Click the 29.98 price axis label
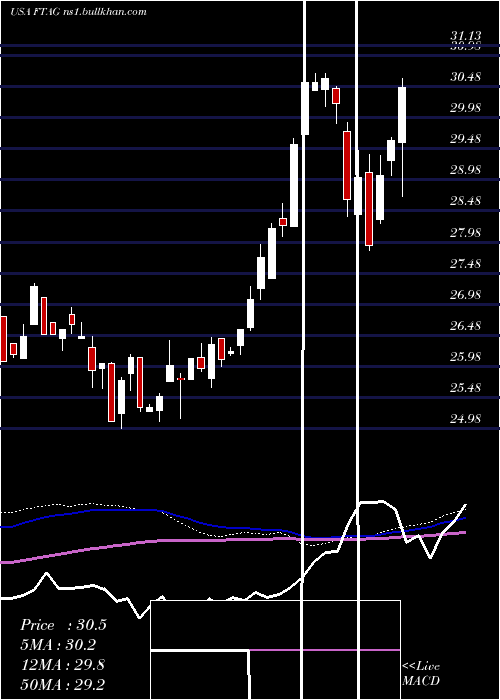500x700 pixels. pos(465,108)
